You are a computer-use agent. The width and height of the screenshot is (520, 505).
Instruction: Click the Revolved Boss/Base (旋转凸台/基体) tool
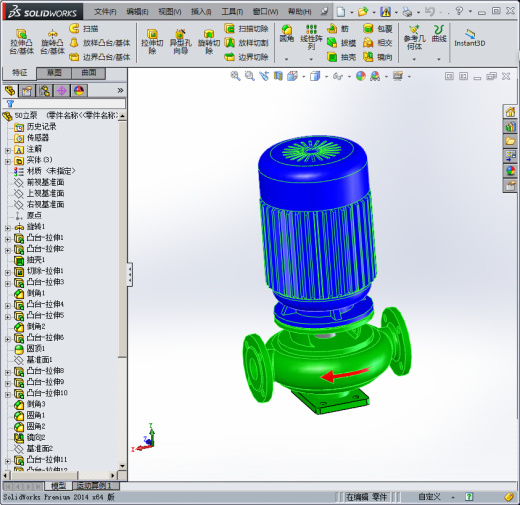coord(52,42)
